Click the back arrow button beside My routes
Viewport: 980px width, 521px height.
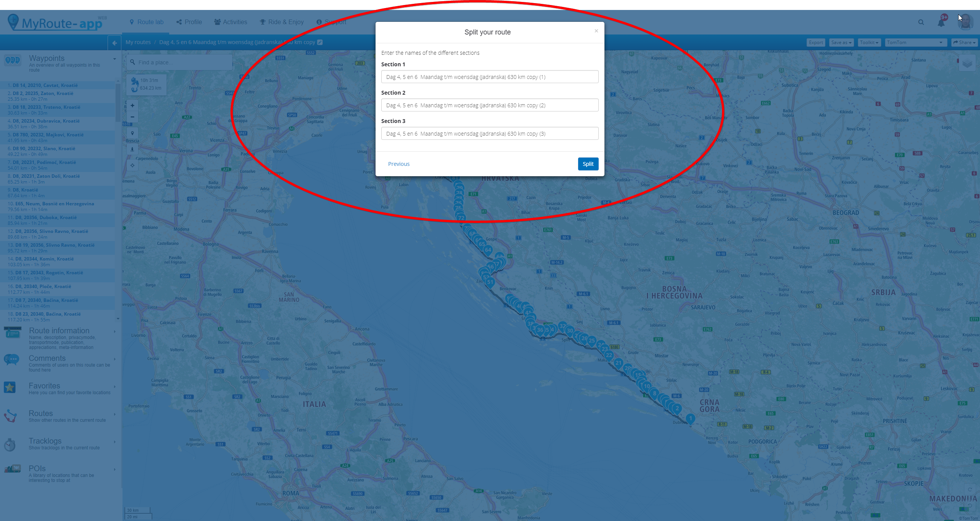click(114, 43)
